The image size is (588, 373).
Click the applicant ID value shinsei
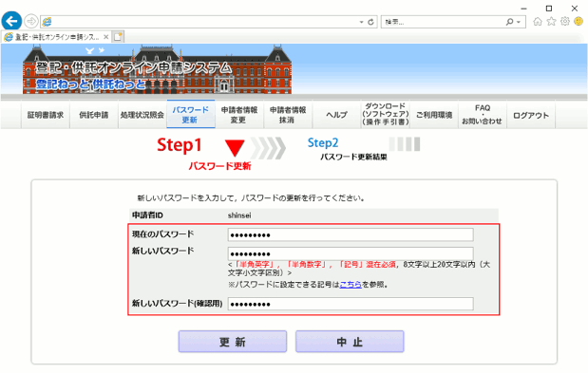(x=239, y=215)
